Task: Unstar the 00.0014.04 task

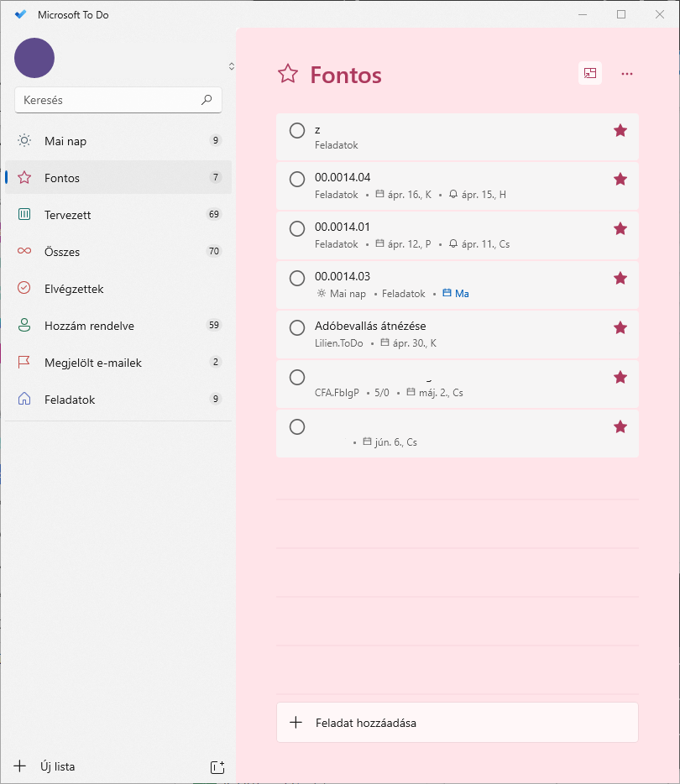Action: (x=620, y=179)
